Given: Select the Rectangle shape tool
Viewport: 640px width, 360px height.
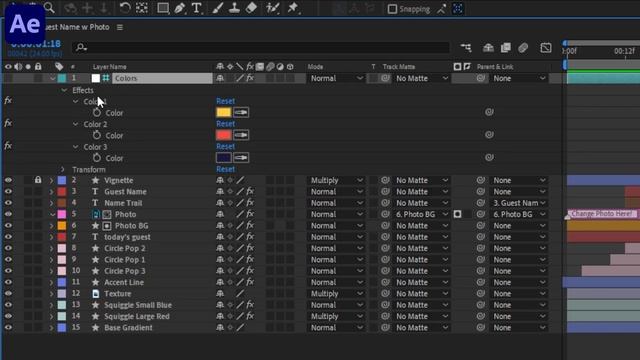Looking at the screenshot, I should (x=163, y=8).
